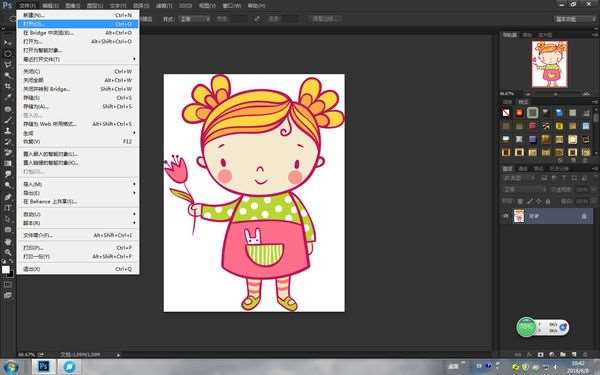Click the Navigator panel image thumbnail

point(549,64)
